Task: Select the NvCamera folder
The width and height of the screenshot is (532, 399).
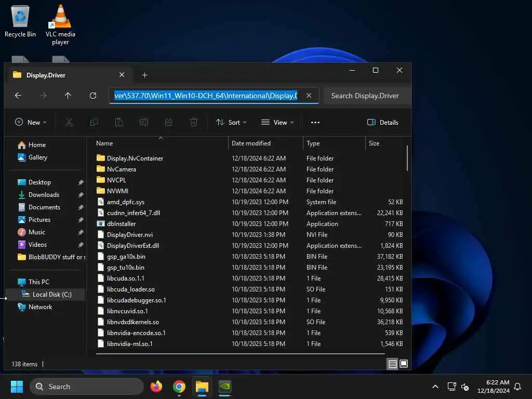Action: click(x=122, y=169)
